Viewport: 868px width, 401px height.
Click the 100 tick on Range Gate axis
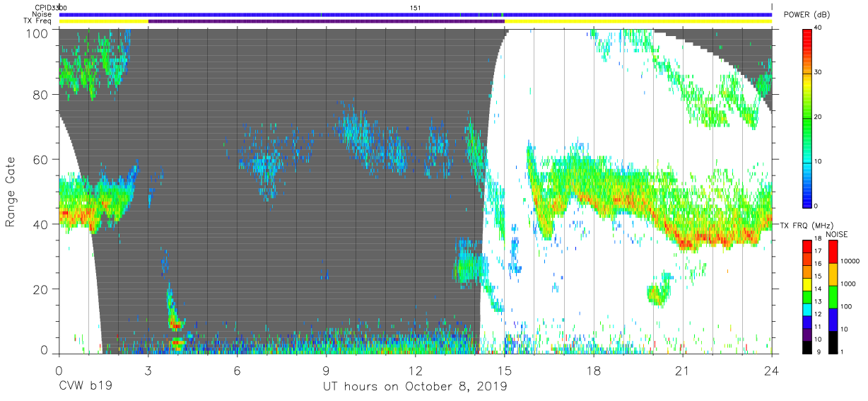tap(38, 33)
